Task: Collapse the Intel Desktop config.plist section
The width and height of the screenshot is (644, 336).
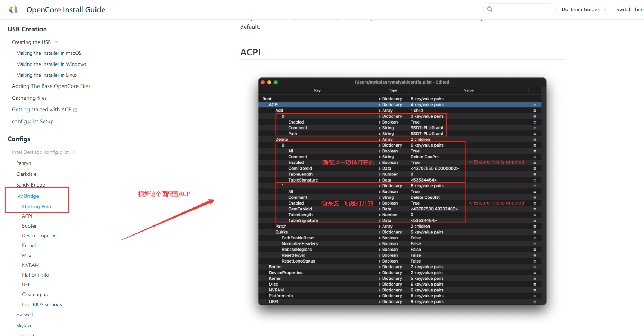Action: pos(74,152)
